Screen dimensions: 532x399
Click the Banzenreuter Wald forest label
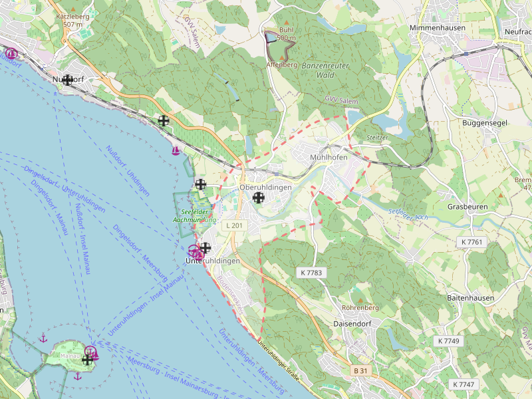click(326, 70)
